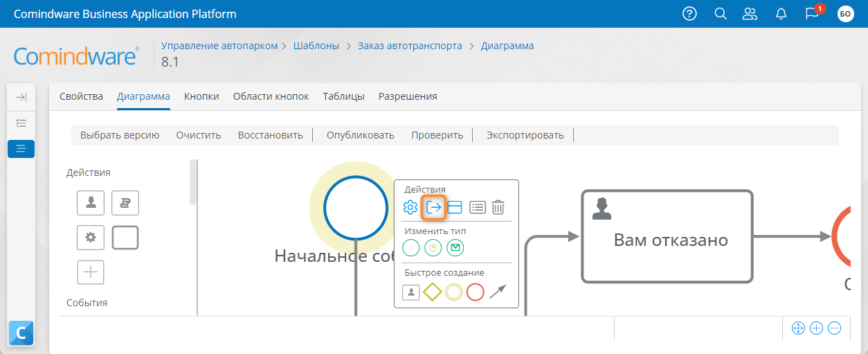The width and height of the screenshot is (868, 354).
Task: Open the task checklist icon in the sidebar
Action: pyautogui.click(x=21, y=123)
